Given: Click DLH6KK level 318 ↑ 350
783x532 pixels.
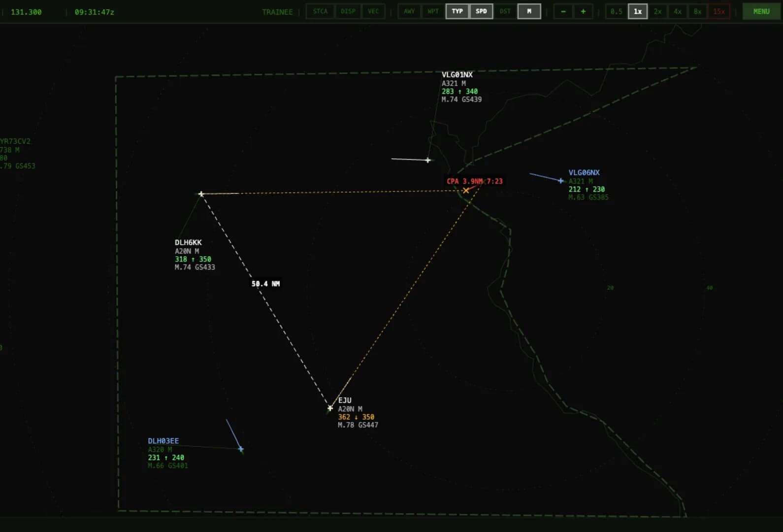Looking at the screenshot, I should click(193, 259).
